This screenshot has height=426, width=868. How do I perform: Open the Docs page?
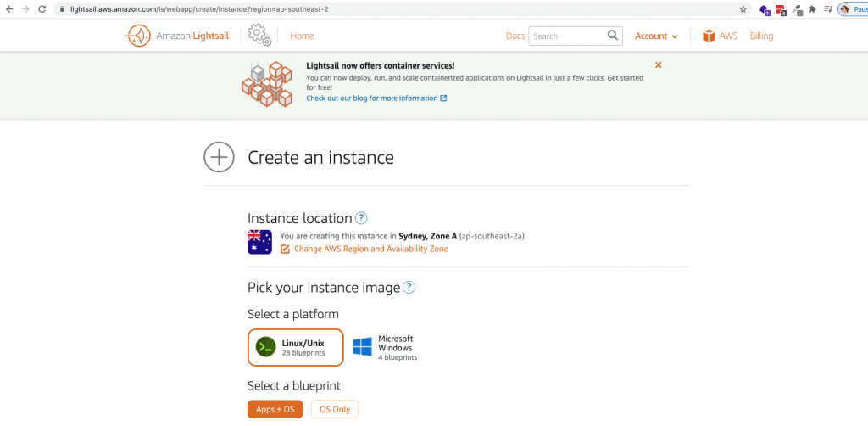[x=515, y=36]
